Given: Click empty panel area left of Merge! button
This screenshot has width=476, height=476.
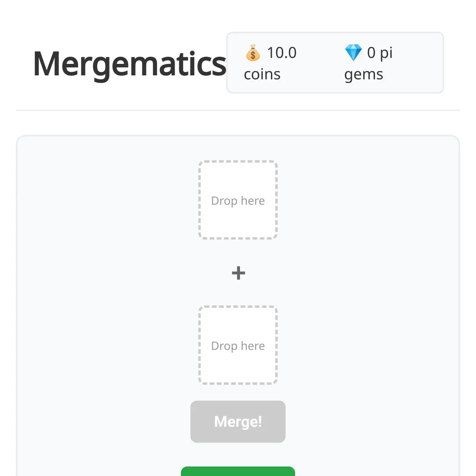Looking at the screenshot, I should (103, 422).
